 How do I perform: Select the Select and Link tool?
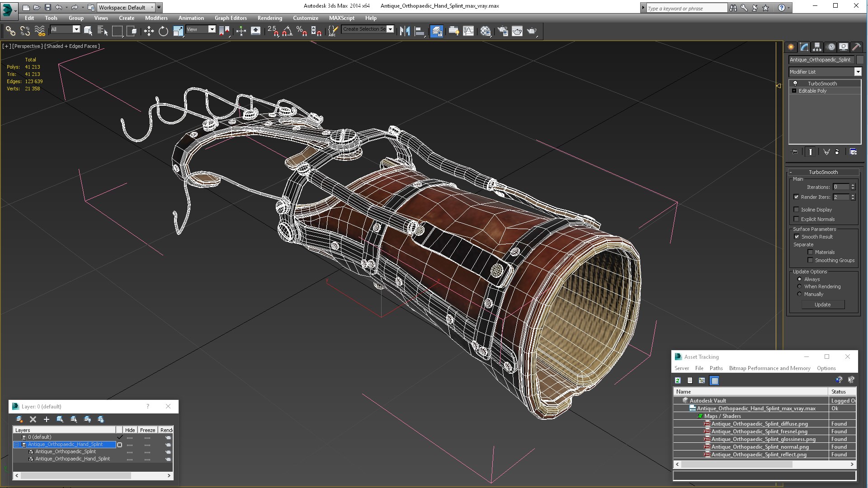(x=10, y=31)
